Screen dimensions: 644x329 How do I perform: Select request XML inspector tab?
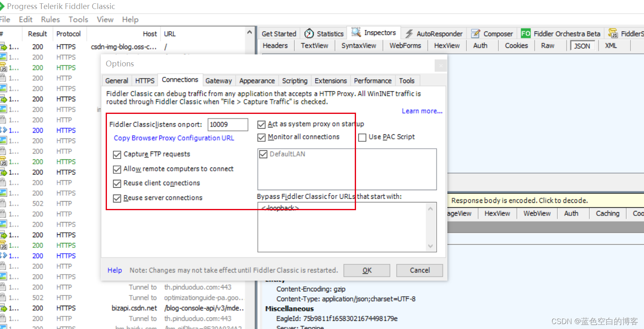pyautogui.click(x=611, y=45)
